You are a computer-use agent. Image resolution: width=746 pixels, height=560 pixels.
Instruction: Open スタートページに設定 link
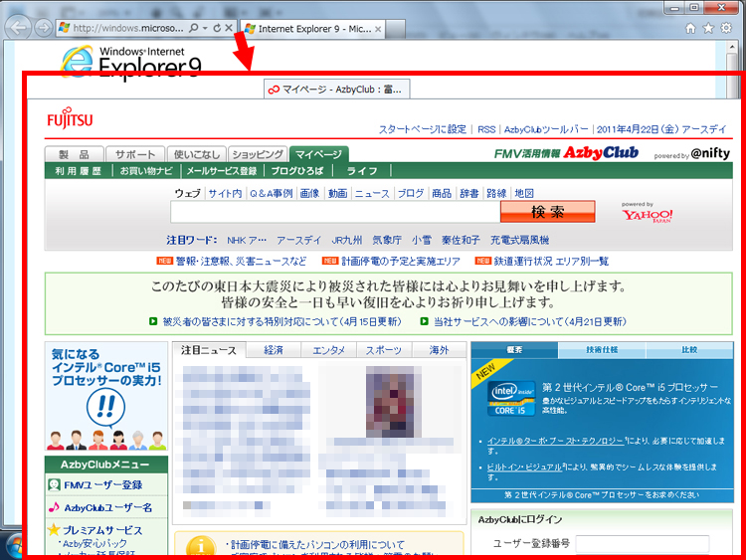click(x=422, y=129)
